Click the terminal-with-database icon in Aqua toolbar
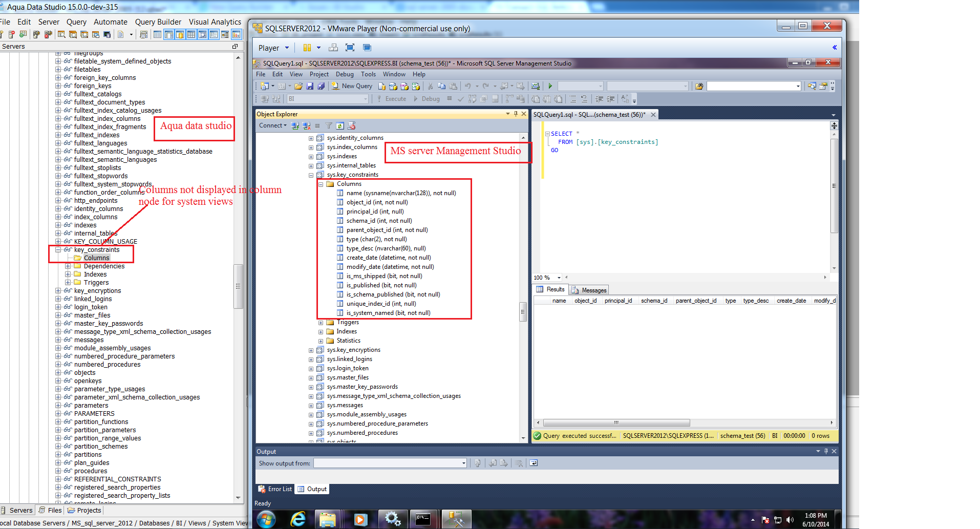Image resolution: width=980 pixels, height=529 pixels. pyautogui.click(x=107, y=34)
